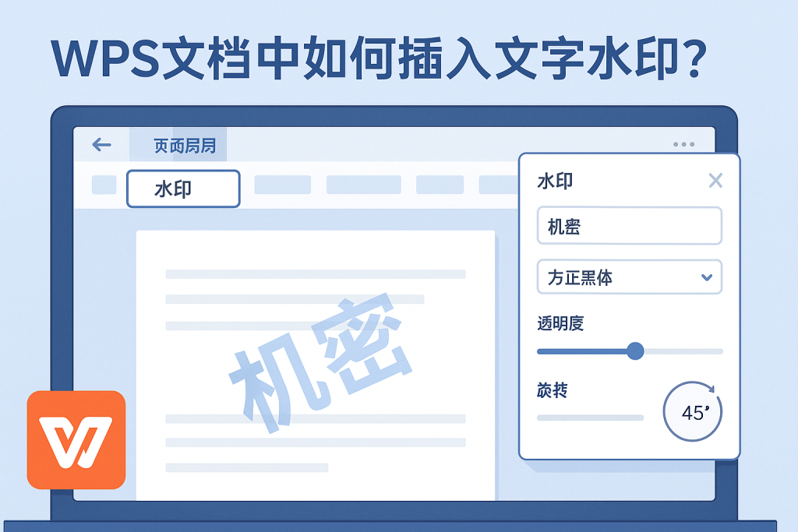
Task: Open the page layout tab
Action: (x=178, y=145)
